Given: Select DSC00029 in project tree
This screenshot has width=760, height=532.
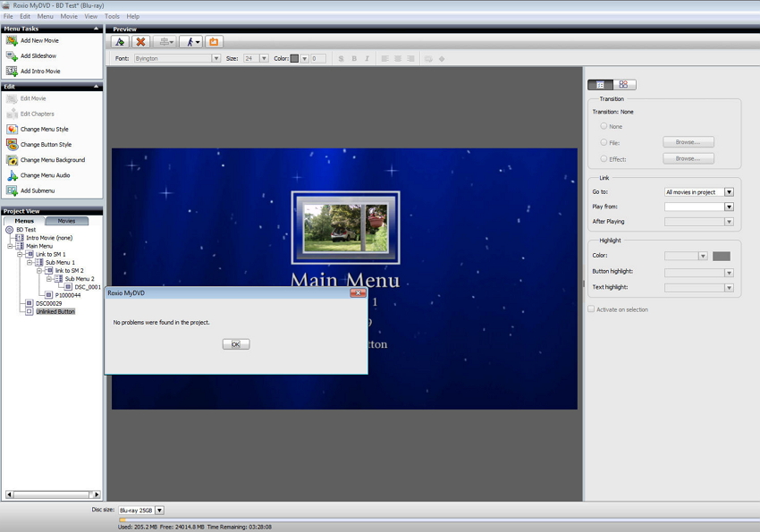Looking at the screenshot, I should tap(48, 303).
